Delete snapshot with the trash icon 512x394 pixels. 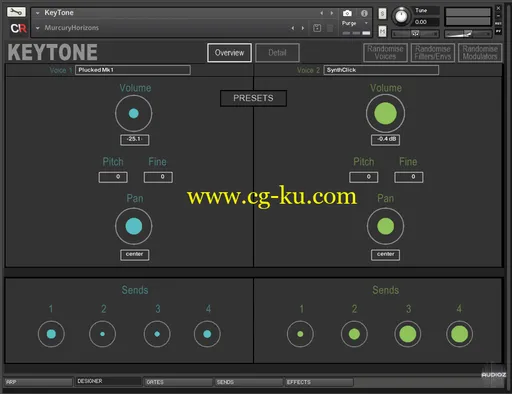point(330,28)
